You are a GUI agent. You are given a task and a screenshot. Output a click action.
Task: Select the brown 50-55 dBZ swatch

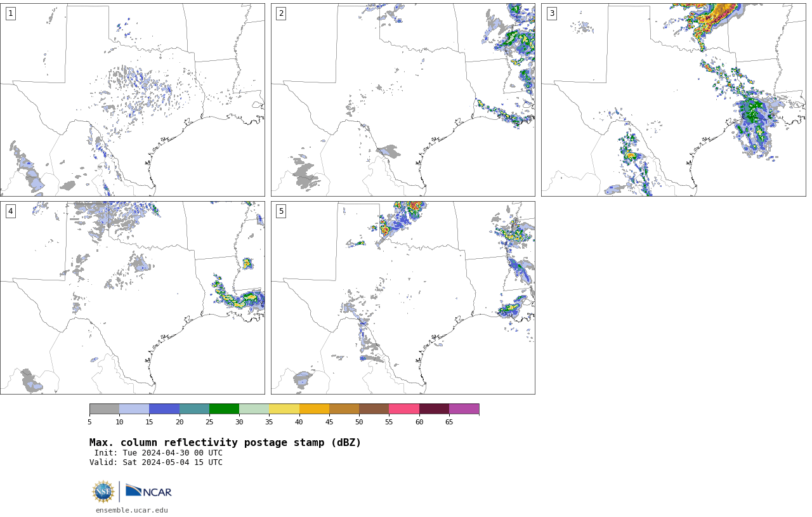(374, 409)
